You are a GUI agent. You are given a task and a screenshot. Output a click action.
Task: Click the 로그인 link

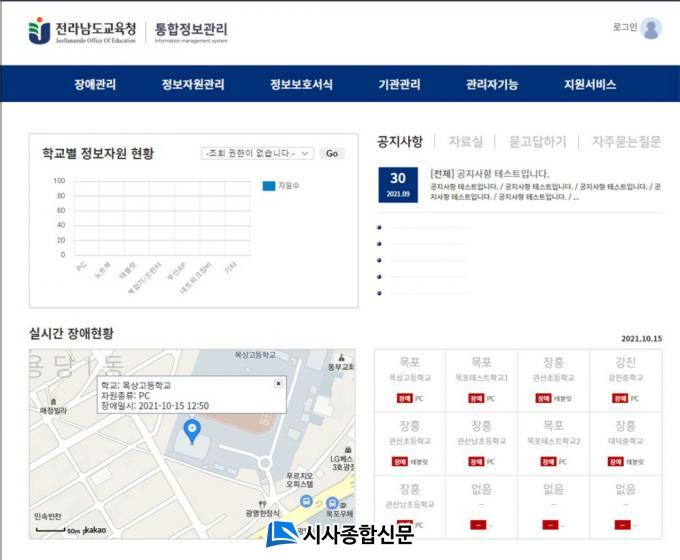(x=625, y=28)
